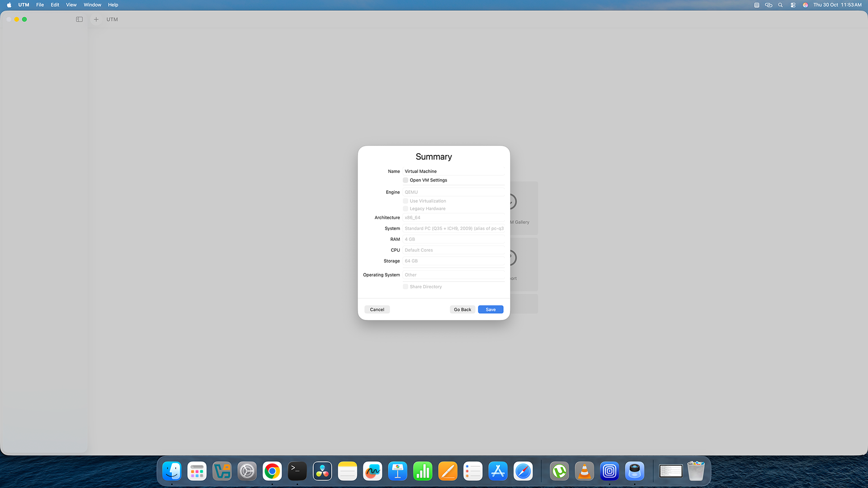This screenshot has height=488, width=868.
Task: Open Terminal from the dock
Action: click(x=297, y=471)
